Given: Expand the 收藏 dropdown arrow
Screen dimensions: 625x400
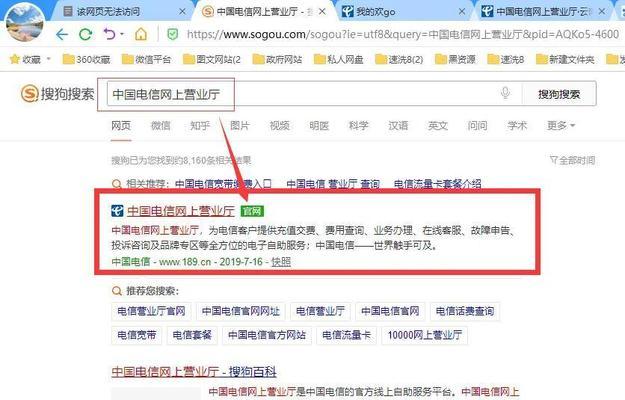Looking at the screenshot, I should (x=49, y=59).
